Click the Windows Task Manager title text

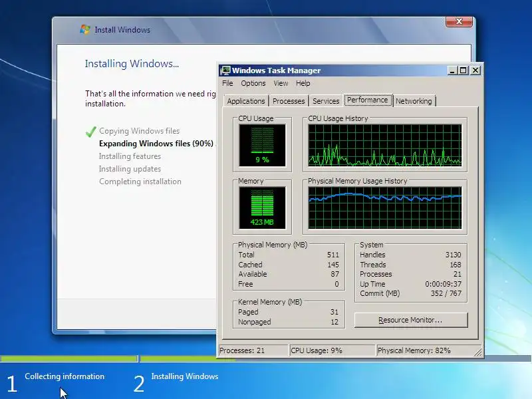[276, 70]
